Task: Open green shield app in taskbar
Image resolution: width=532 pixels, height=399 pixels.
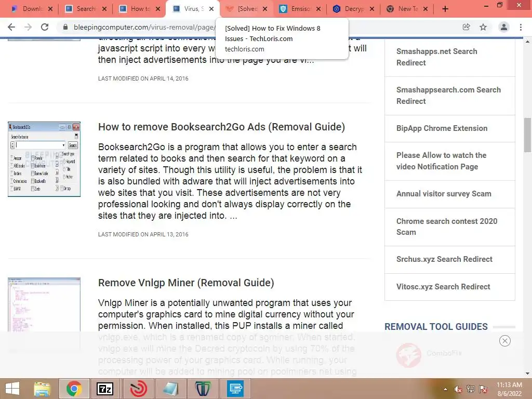Action: click(x=203, y=389)
